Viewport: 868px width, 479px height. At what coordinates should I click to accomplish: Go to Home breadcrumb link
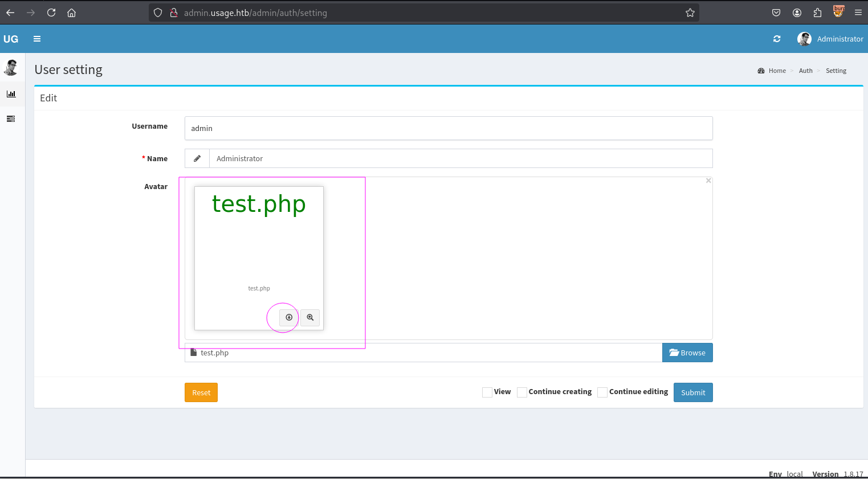point(777,71)
